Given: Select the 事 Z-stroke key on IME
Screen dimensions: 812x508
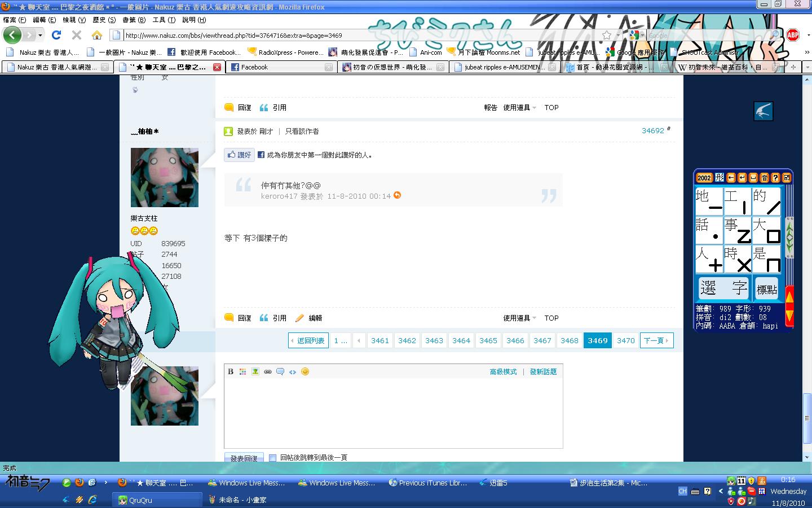Looking at the screenshot, I should coord(738,231).
